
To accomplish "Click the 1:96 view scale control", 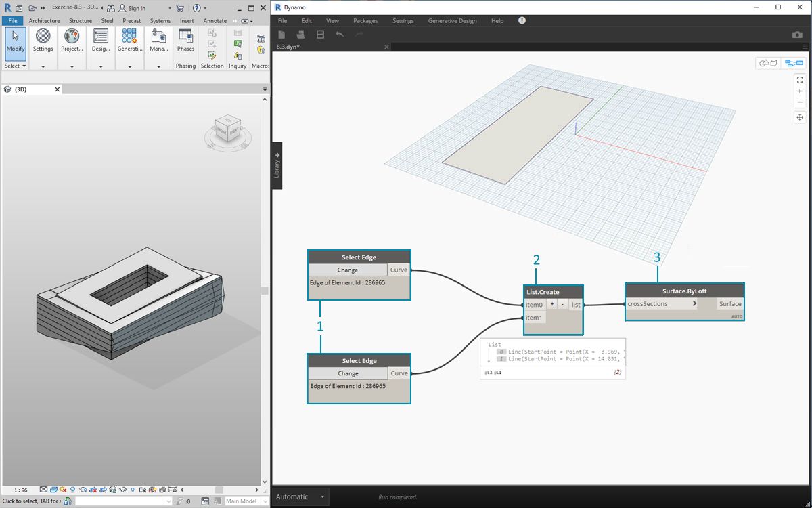I will pos(20,490).
